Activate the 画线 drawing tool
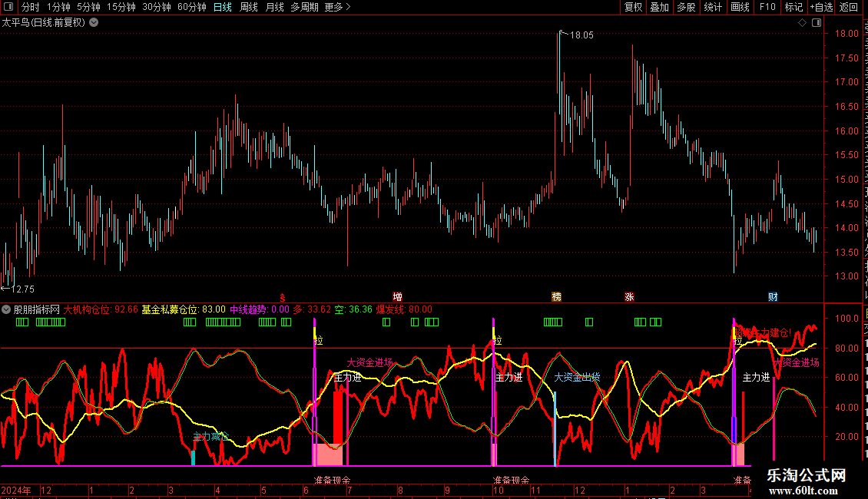 [740, 7]
